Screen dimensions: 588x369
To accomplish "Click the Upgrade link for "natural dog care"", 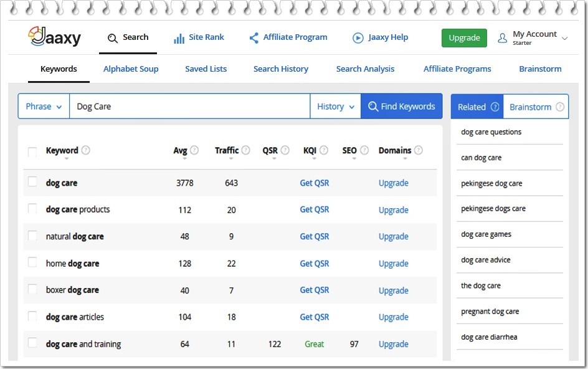I will [394, 236].
